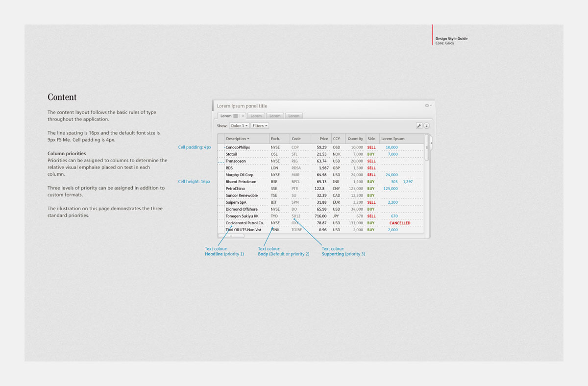Select Murphy Oil Corp. row
The width and height of the screenshot is (588, 386).
tap(320, 174)
